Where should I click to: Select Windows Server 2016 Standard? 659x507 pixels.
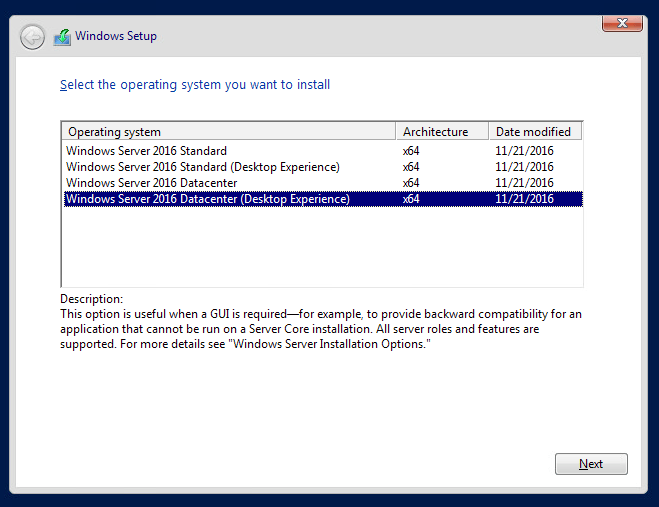[146, 151]
